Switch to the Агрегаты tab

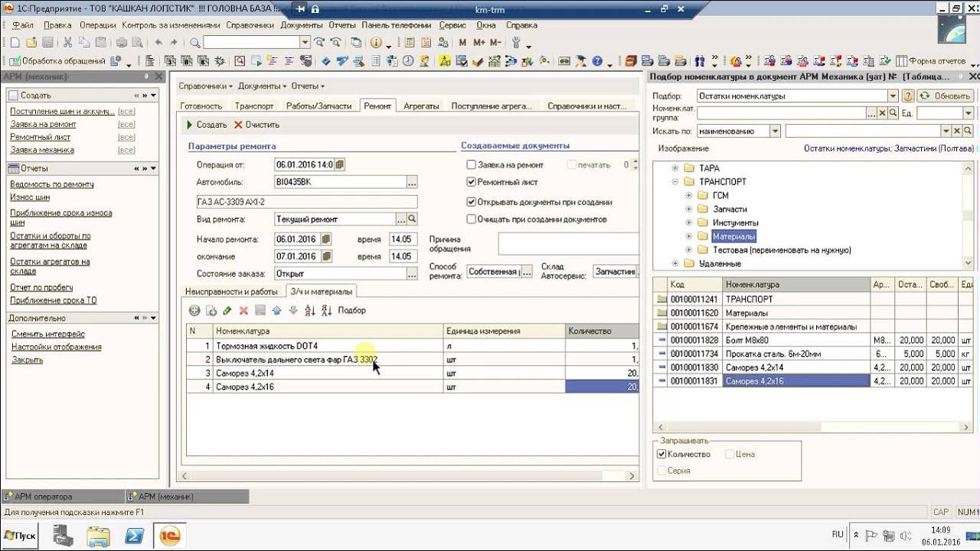point(421,106)
